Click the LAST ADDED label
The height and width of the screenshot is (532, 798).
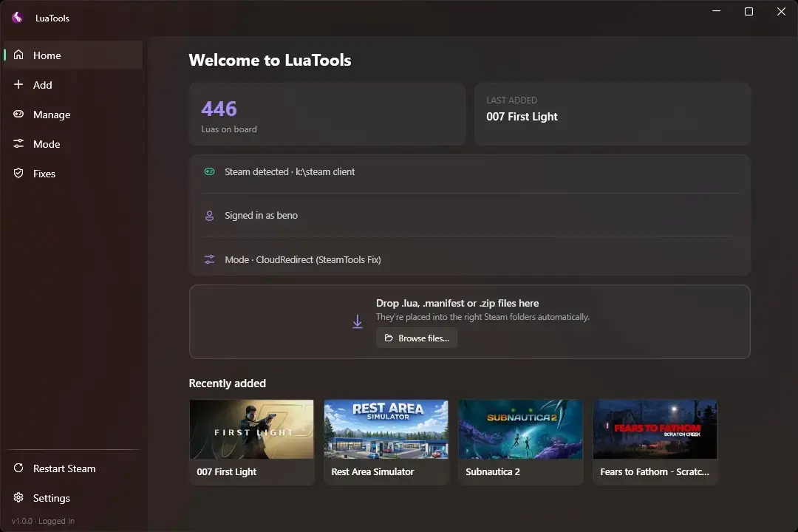511,100
